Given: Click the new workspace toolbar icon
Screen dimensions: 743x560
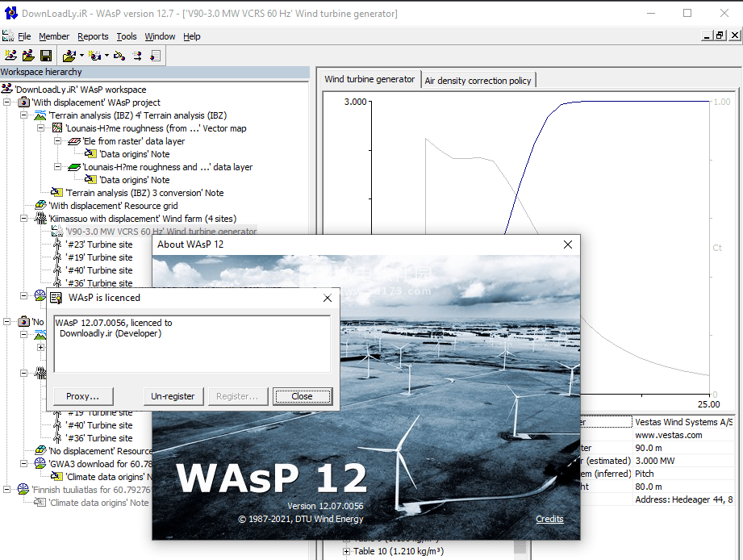Looking at the screenshot, I should pyautogui.click(x=10, y=56).
